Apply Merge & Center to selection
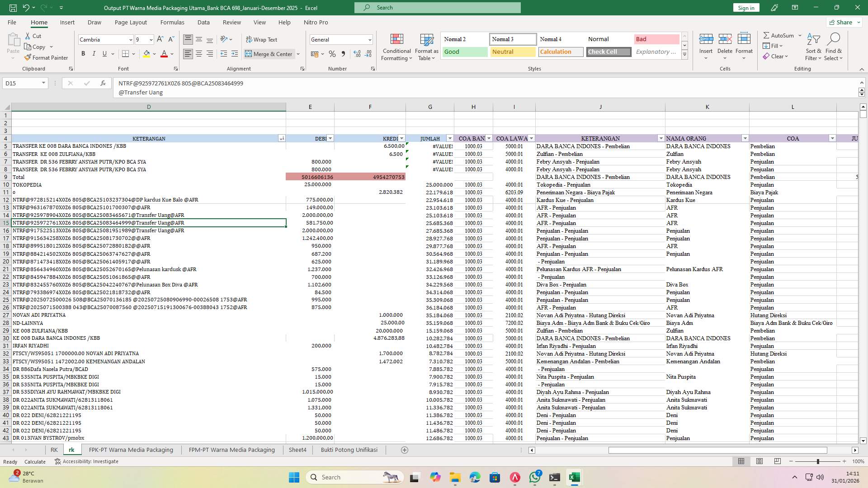Image resolution: width=868 pixels, height=488 pixels. coord(269,54)
